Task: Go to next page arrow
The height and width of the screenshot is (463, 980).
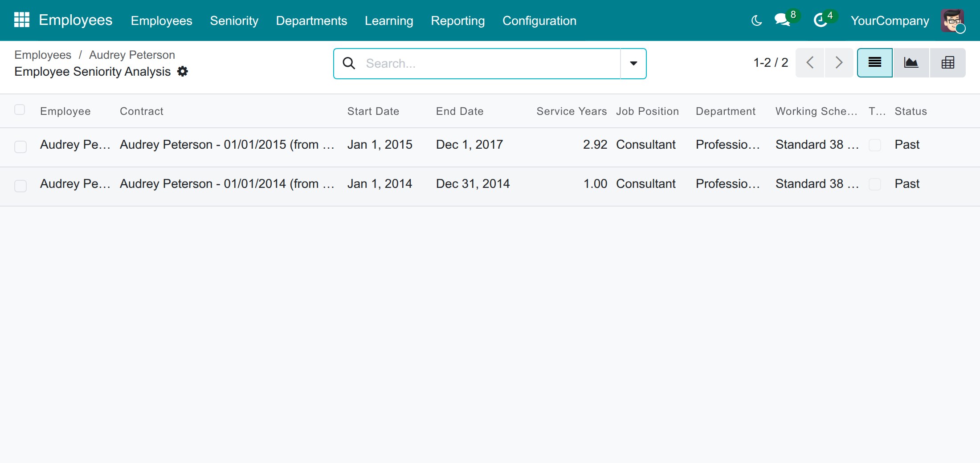Action: pyautogui.click(x=839, y=63)
